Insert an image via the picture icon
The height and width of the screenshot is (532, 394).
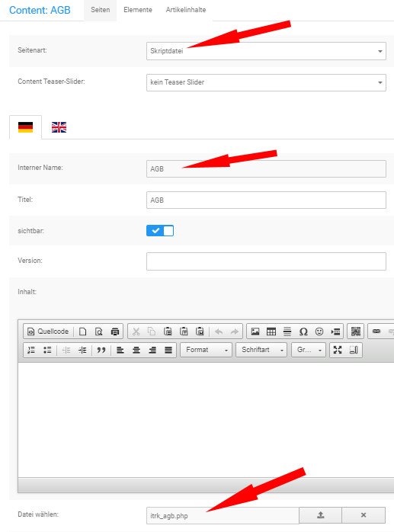[x=255, y=332]
